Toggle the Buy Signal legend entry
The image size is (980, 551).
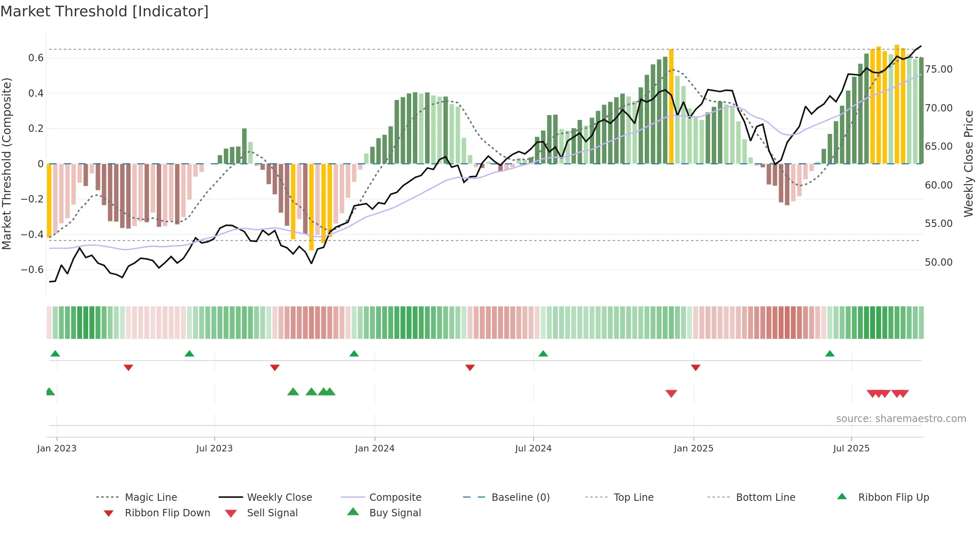point(384,513)
